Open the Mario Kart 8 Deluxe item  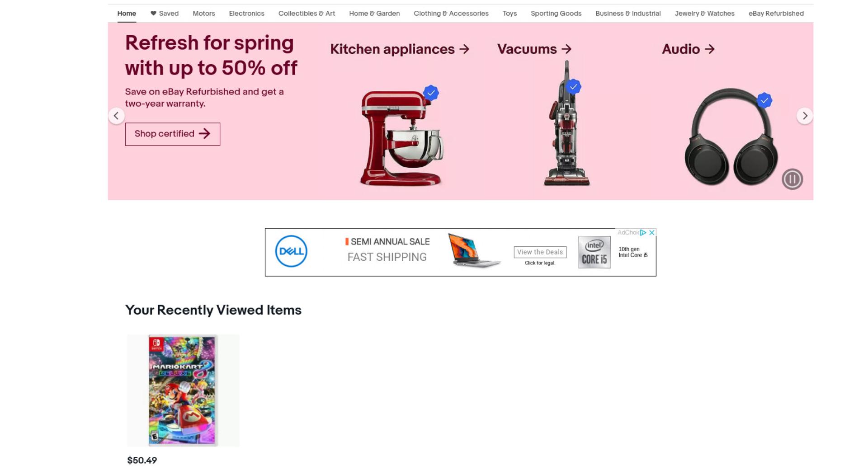coord(183,390)
